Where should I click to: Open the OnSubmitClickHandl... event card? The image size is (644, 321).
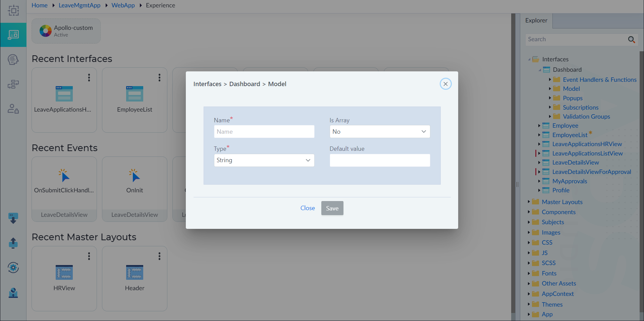pyautogui.click(x=64, y=189)
